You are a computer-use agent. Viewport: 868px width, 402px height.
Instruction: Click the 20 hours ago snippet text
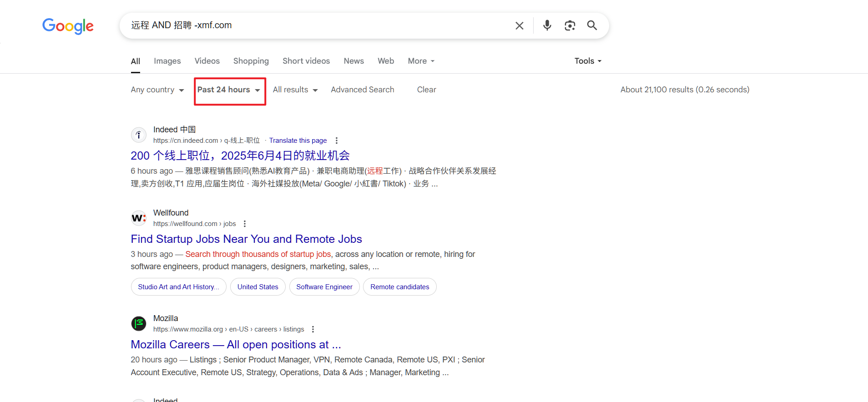click(x=154, y=360)
